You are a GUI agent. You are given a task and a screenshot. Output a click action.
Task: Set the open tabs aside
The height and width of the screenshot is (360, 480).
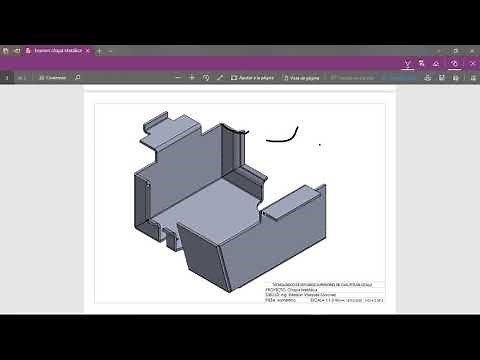(x=17, y=51)
